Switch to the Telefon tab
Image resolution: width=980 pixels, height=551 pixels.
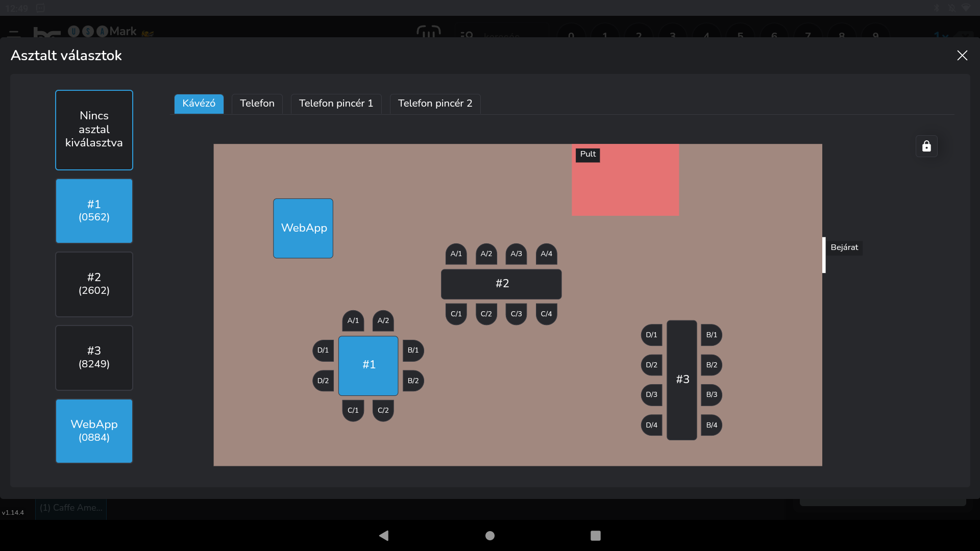(257, 104)
